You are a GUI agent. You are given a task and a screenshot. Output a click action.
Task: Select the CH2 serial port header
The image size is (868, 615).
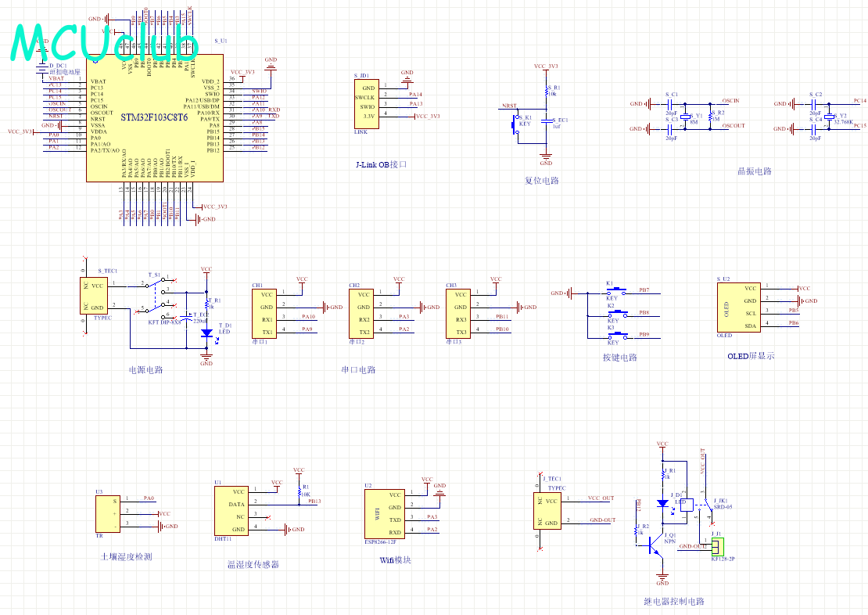[360, 313]
